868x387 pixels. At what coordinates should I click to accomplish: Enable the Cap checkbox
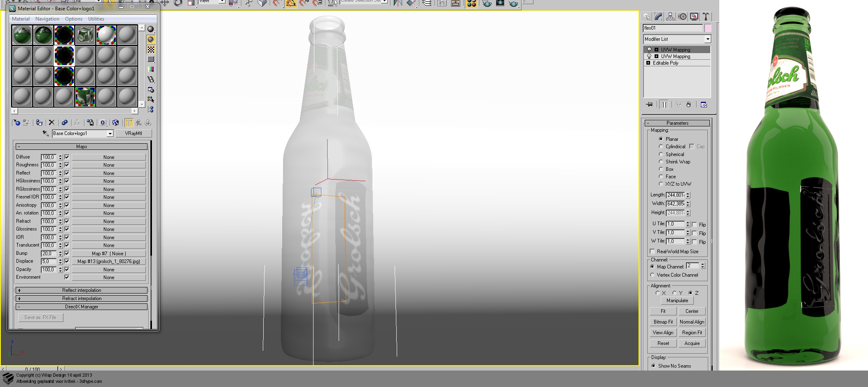[692, 146]
